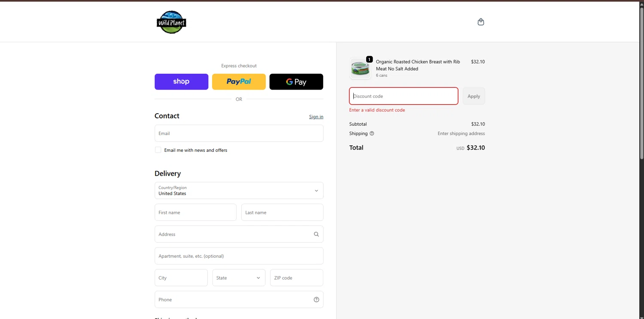This screenshot has height=319, width=644.
Task: Click the Phone field help icon
Action: point(316,300)
